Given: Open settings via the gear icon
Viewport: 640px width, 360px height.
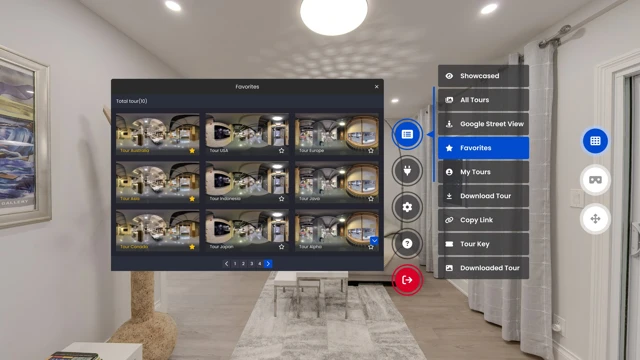Looking at the screenshot, I should 407,207.
